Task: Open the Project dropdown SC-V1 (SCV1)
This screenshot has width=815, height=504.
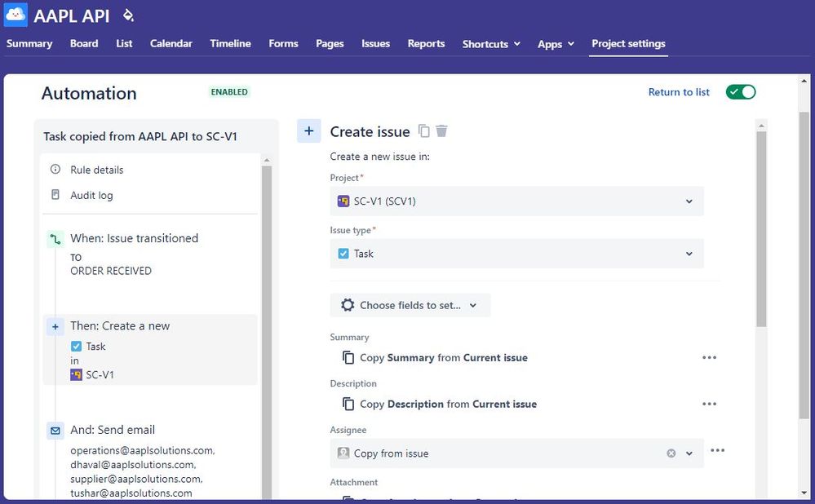Action: [x=516, y=201]
